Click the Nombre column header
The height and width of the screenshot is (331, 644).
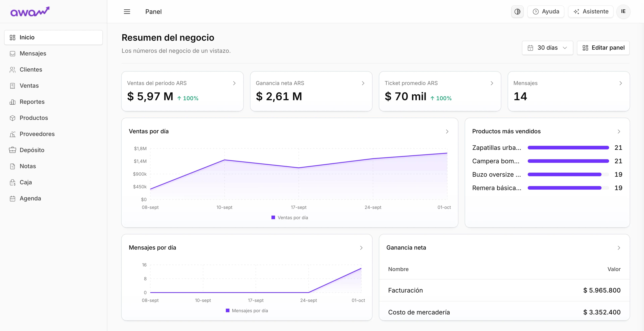pos(398,269)
